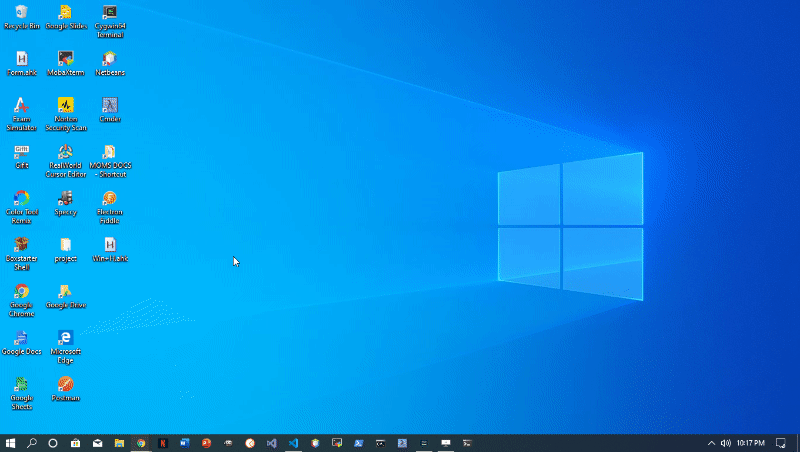Open the Windows Start menu
Image resolution: width=800 pixels, height=452 pixels.
(10, 443)
